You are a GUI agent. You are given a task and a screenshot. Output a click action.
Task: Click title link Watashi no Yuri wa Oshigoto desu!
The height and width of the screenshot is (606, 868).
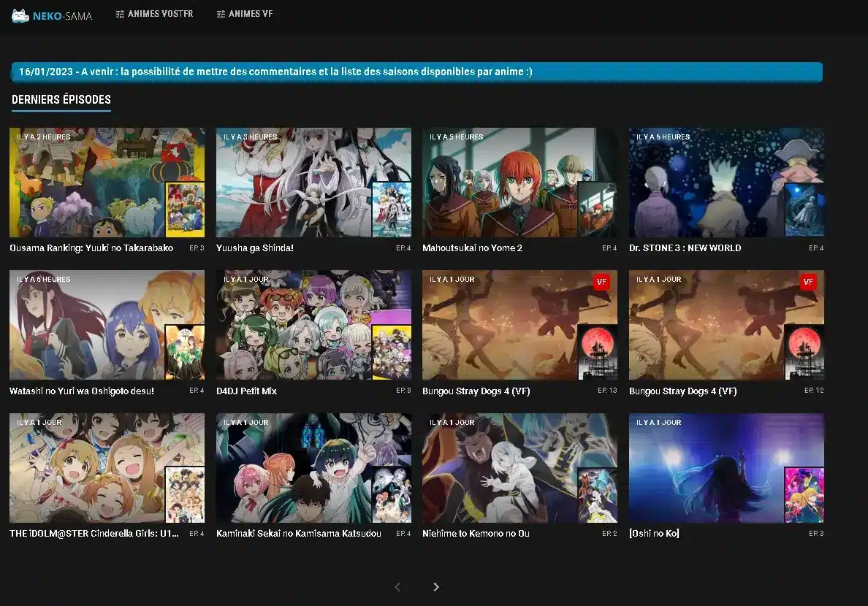81,391
